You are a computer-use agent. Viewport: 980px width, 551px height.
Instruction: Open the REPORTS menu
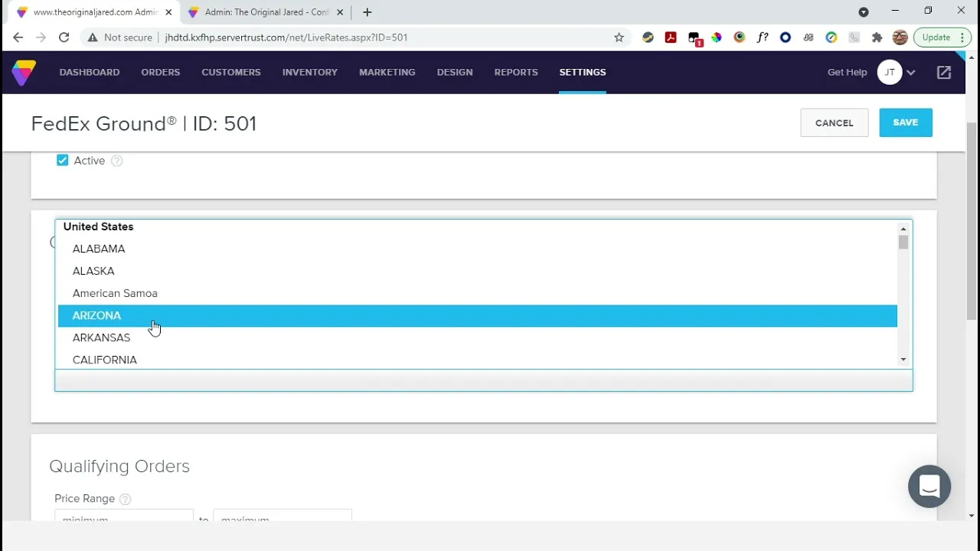pos(516,72)
